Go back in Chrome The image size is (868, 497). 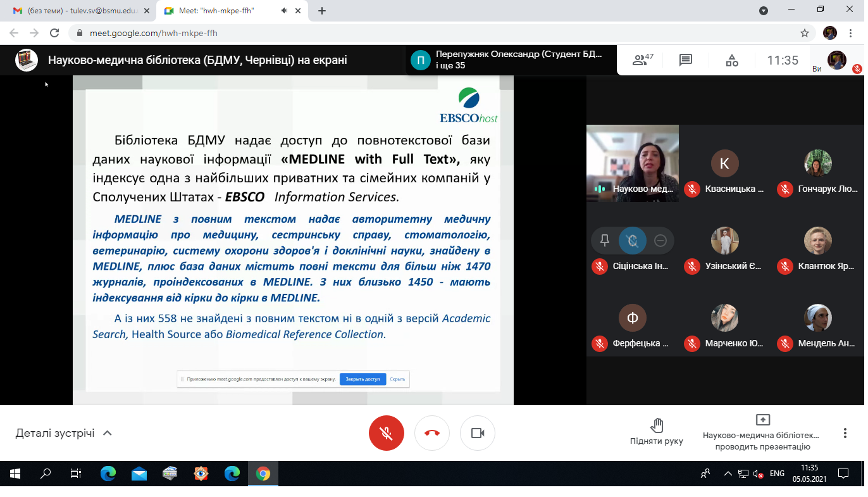click(x=15, y=33)
